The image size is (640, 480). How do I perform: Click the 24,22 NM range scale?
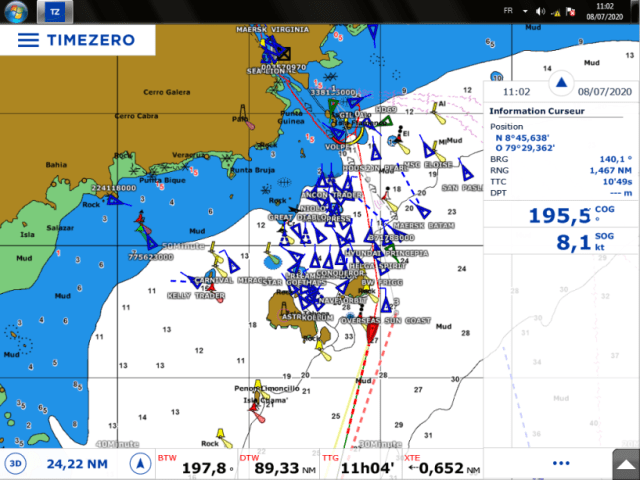click(x=78, y=464)
